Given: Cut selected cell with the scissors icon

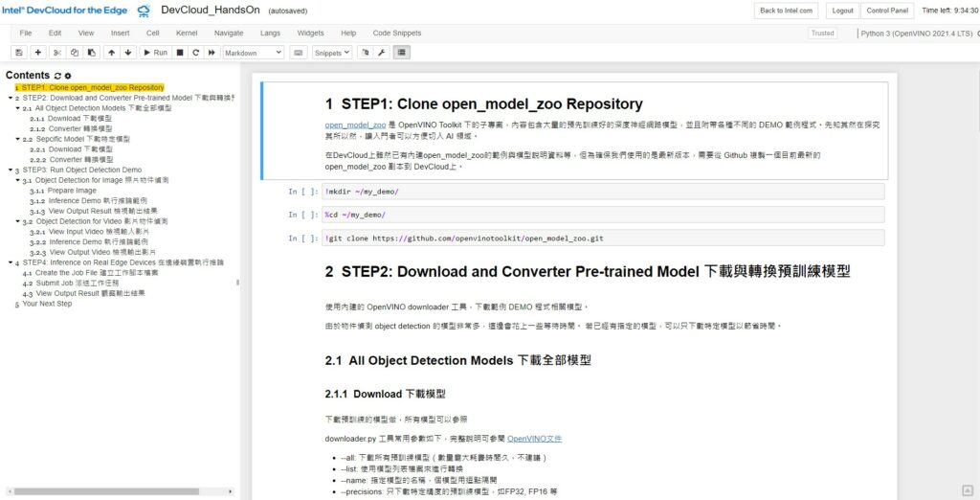Looking at the screenshot, I should 57,53.
